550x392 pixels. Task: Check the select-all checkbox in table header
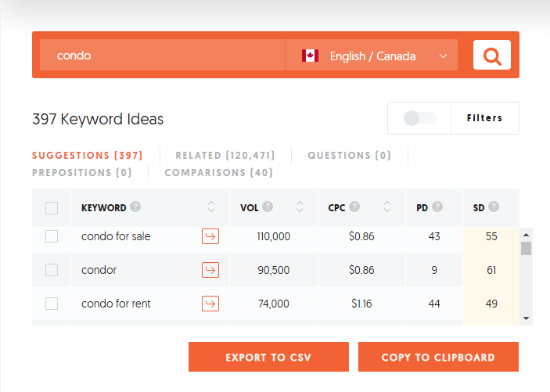[52, 208]
